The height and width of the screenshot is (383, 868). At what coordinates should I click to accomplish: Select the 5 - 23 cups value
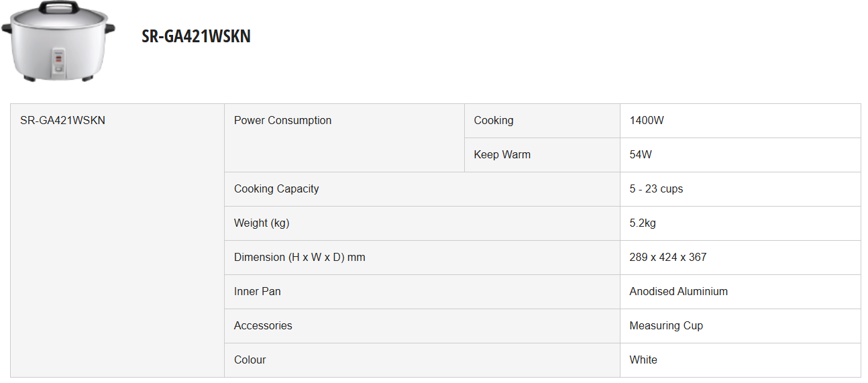coord(656,189)
